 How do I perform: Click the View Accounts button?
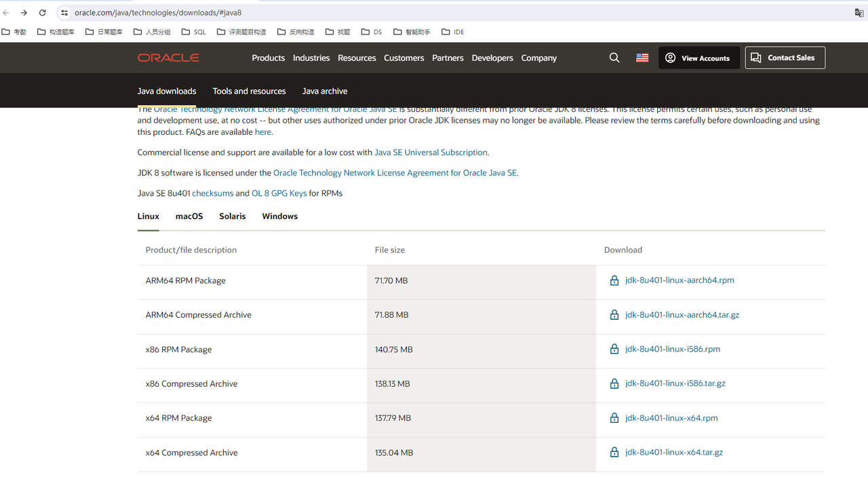pyautogui.click(x=698, y=58)
